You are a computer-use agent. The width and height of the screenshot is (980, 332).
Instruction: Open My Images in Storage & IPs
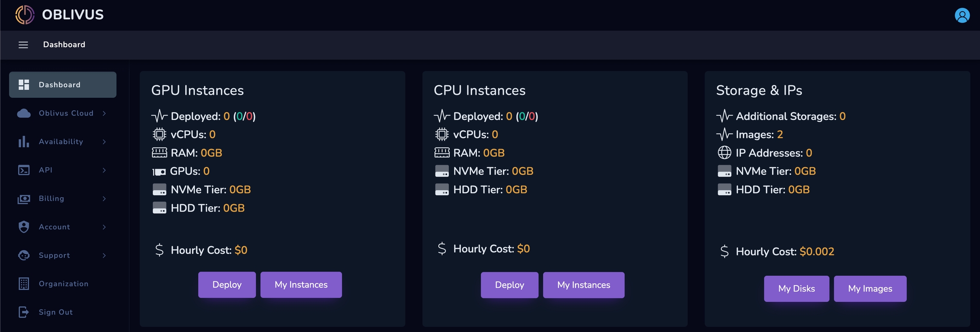tap(870, 289)
